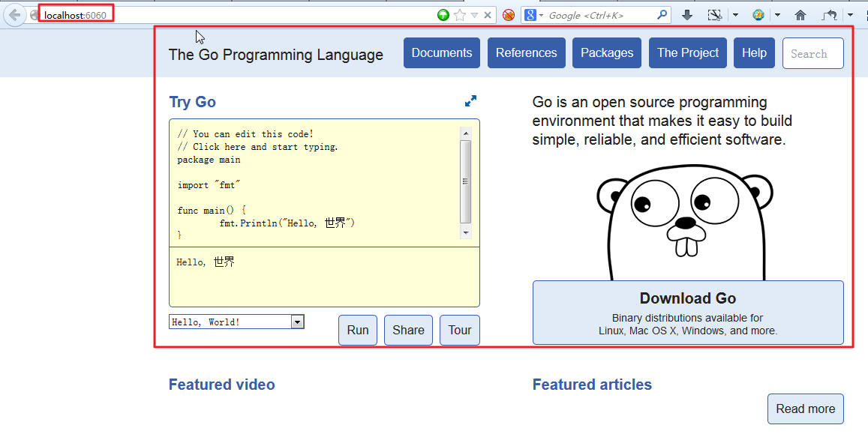Click the code editor scrollbar down arrow
The image size is (868, 440).
click(x=466, y=233)
